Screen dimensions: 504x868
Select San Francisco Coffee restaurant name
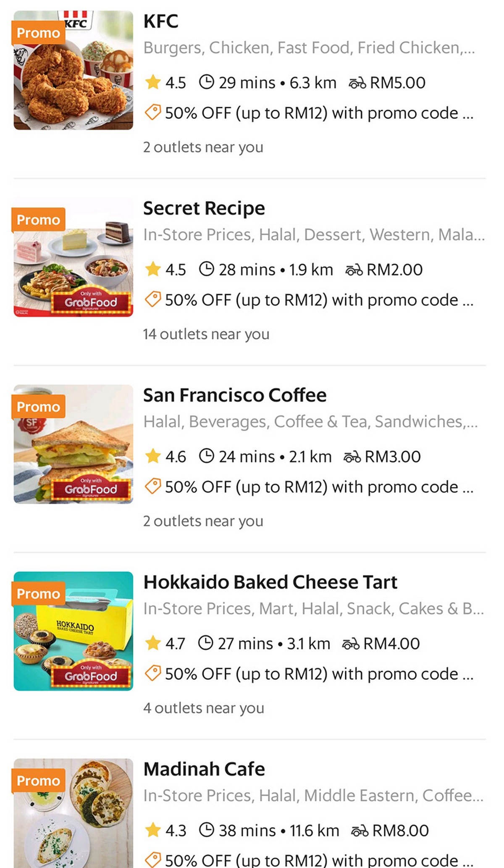[x=235, y=395]
